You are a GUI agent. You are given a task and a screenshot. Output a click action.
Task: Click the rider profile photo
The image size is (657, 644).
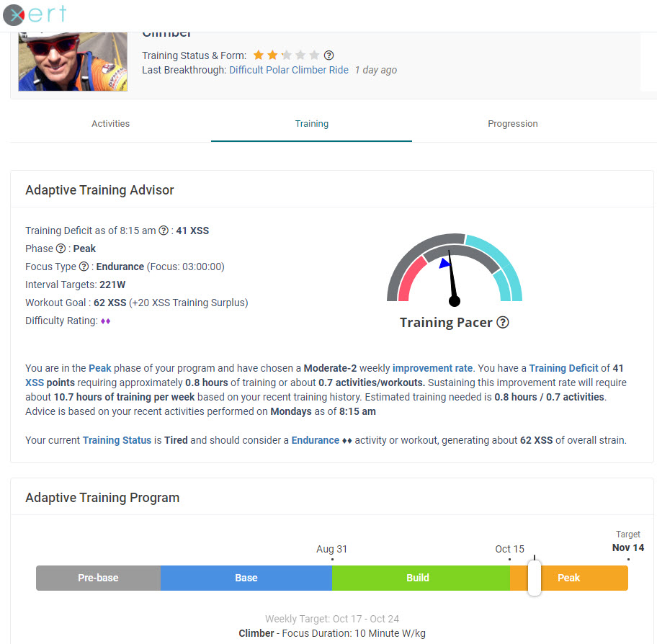(72, 62)
